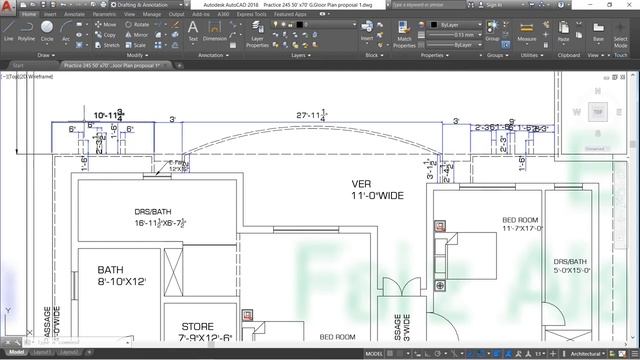Toggle the highlighted lineweight display status button

pos(497,353)
